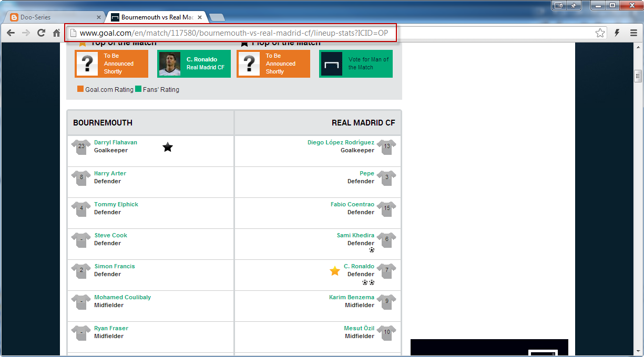This screenshot has height=357, width=644.
Task: Click the first To Be Announced Shortly card
Action: tap(111, 64)
